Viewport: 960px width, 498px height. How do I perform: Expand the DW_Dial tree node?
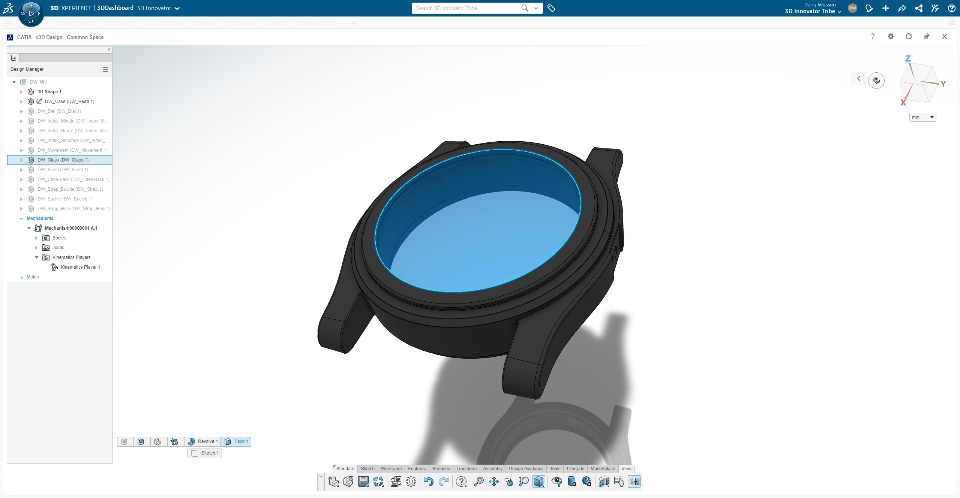[21, 111]
